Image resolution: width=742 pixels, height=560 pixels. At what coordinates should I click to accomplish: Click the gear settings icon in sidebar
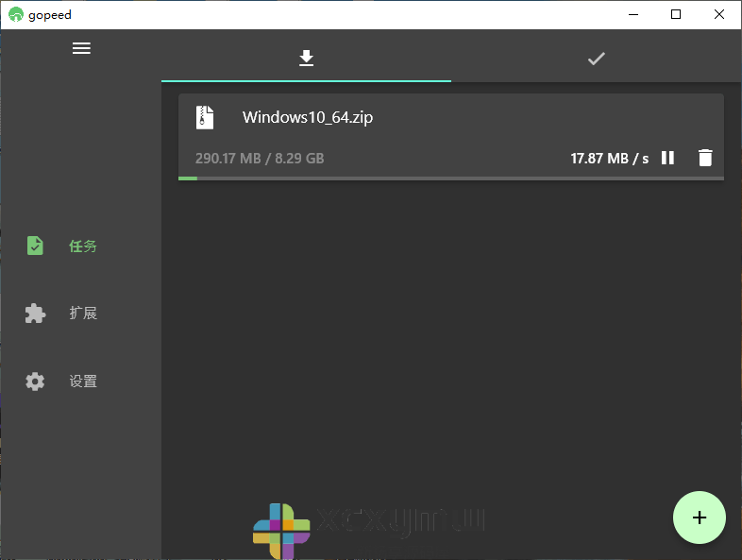point(35,382)
